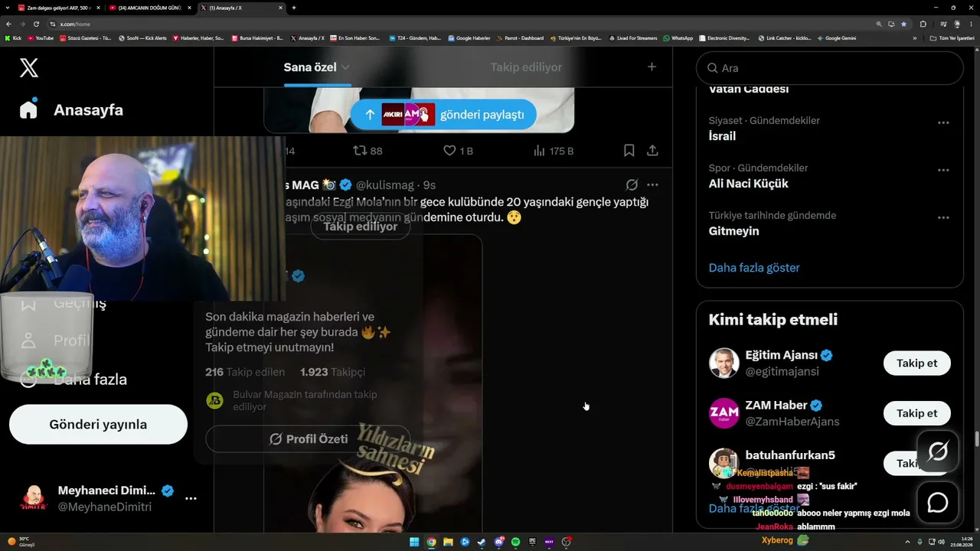This screenshot has width=980, height=551.
Task: Follow Eğitim Ajansı with Takip et
Action: (916, 363)
